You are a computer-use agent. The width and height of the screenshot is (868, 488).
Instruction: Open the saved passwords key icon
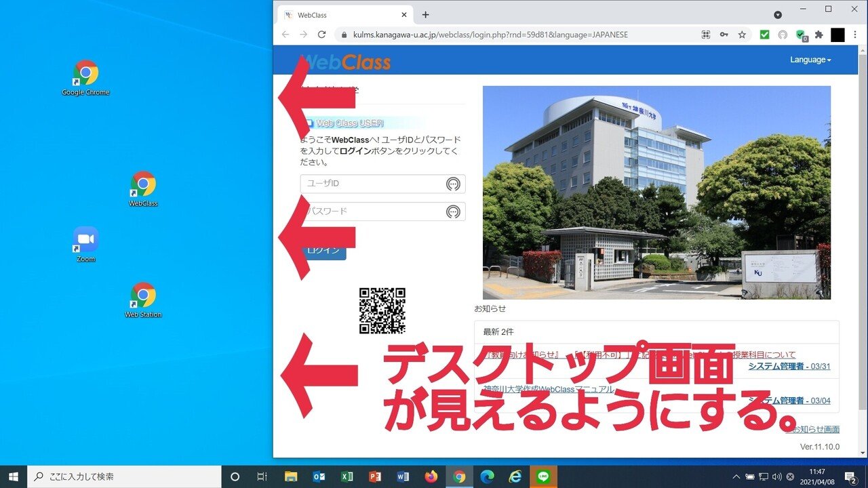[724, 35]
